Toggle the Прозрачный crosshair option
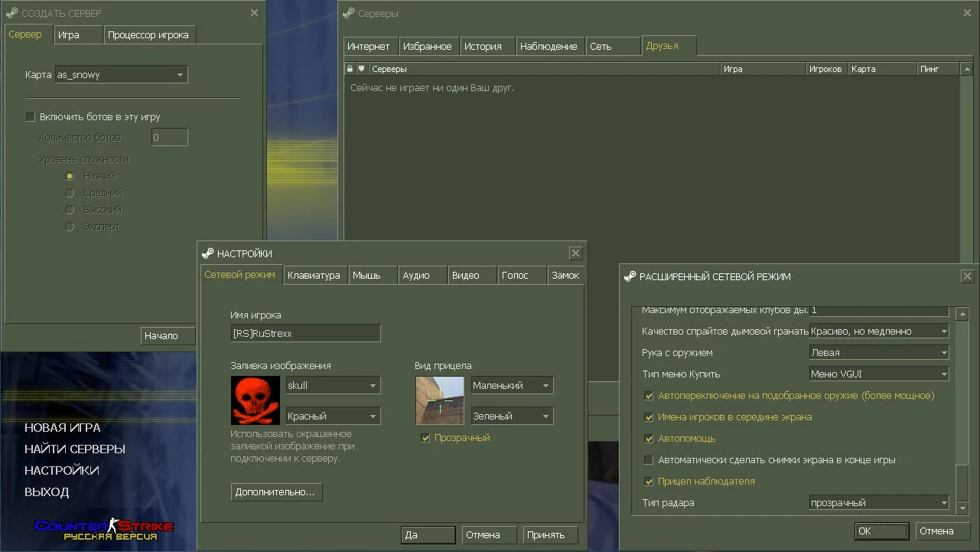The width and height of the screenshot is (980, 552). click(425, 437)
